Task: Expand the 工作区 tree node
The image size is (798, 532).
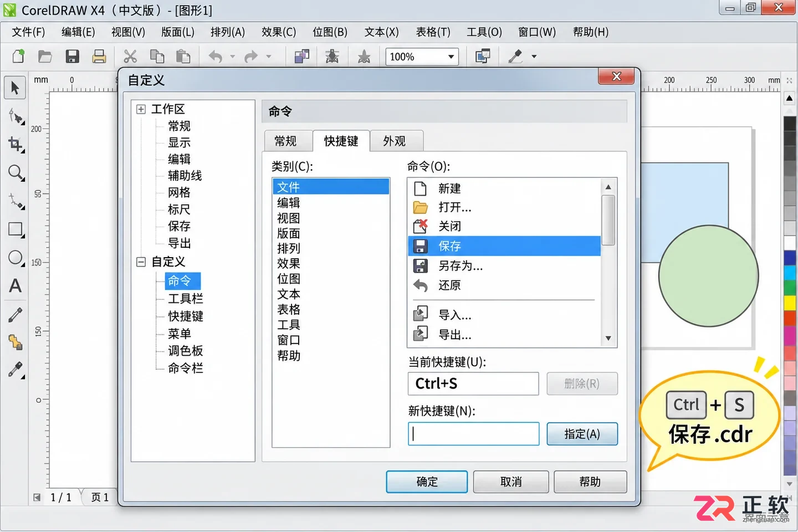Action: pyautogui.click(x=141, y=109)
